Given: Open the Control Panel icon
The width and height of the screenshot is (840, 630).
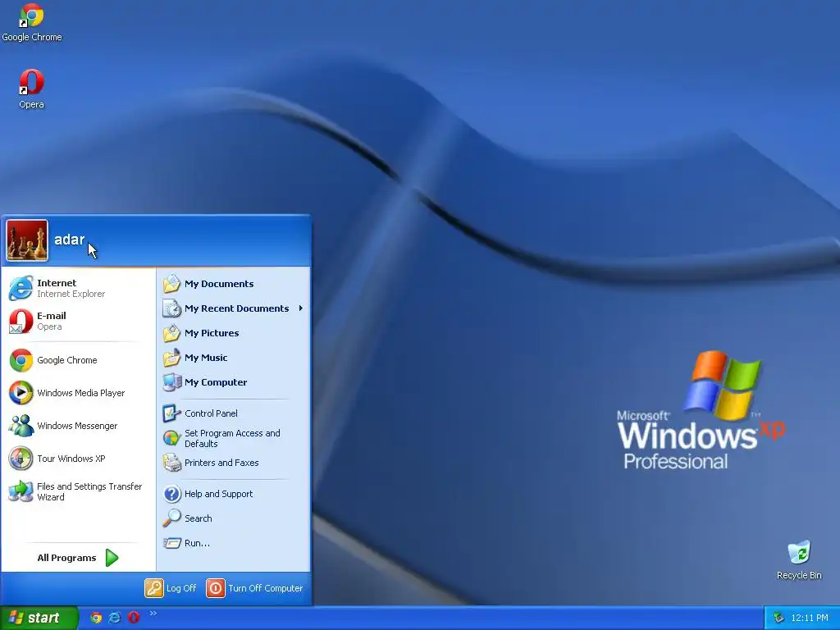Looking at the screenshot, I should click(172, 413).
